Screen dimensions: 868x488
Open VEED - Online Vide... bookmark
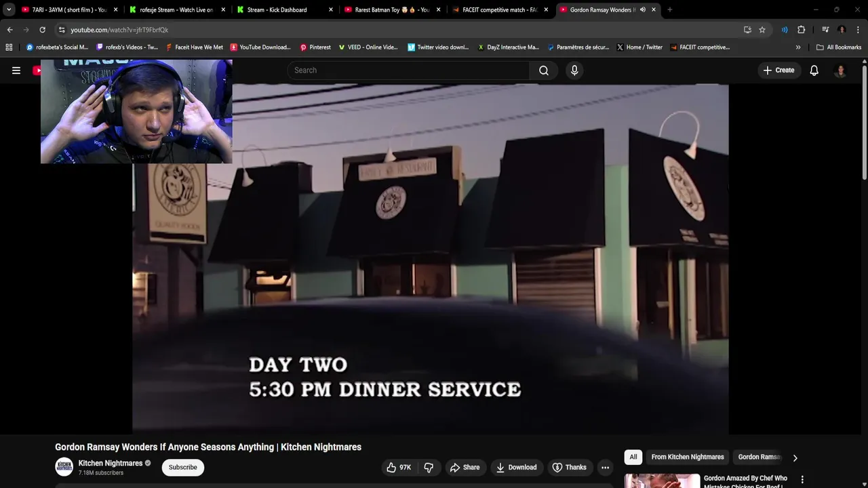point(368,47)
